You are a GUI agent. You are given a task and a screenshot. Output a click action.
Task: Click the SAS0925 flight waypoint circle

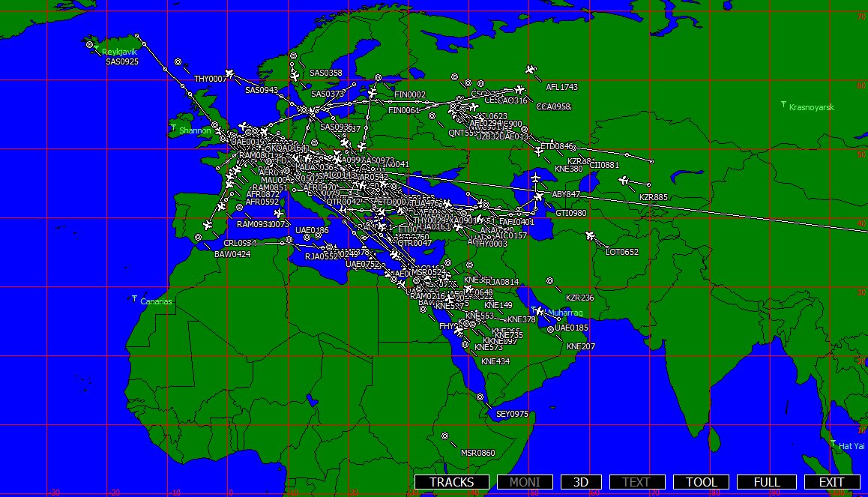[x=90, y=45]
